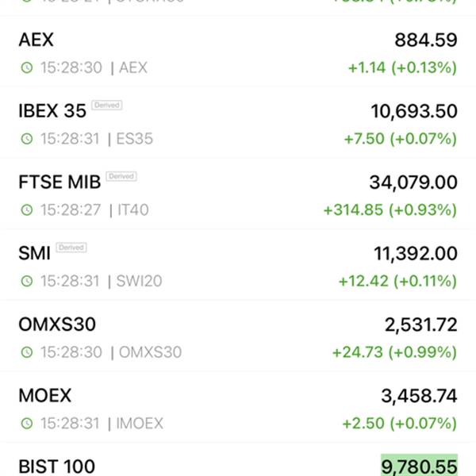
Task: Tap OMXS30 change +24.73 (+0.99%)
Action: coord(394,352)
